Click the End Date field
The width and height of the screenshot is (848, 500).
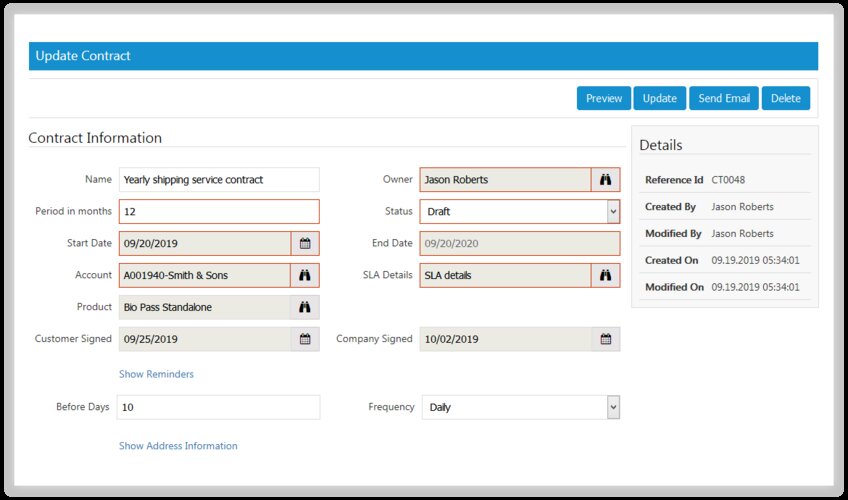click(x=519, y=243)
